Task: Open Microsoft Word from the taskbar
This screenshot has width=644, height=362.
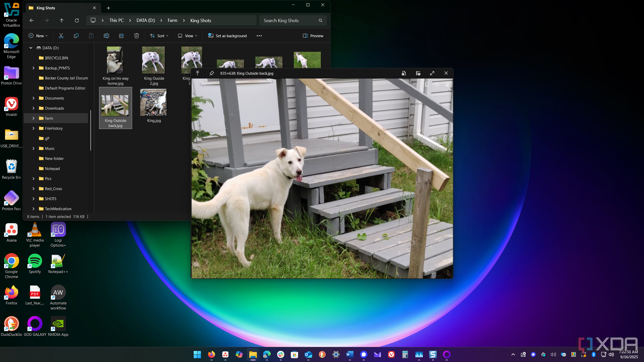Action: tap(350, 354)
